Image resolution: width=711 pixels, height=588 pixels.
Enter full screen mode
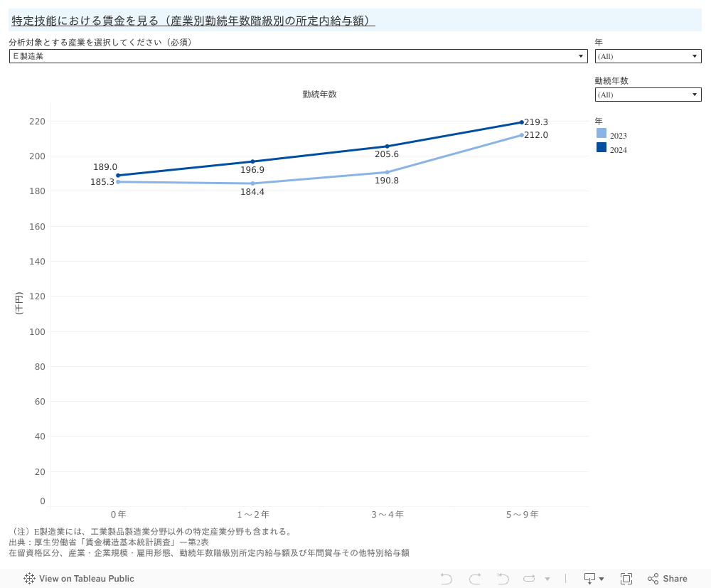coord(626,578)
